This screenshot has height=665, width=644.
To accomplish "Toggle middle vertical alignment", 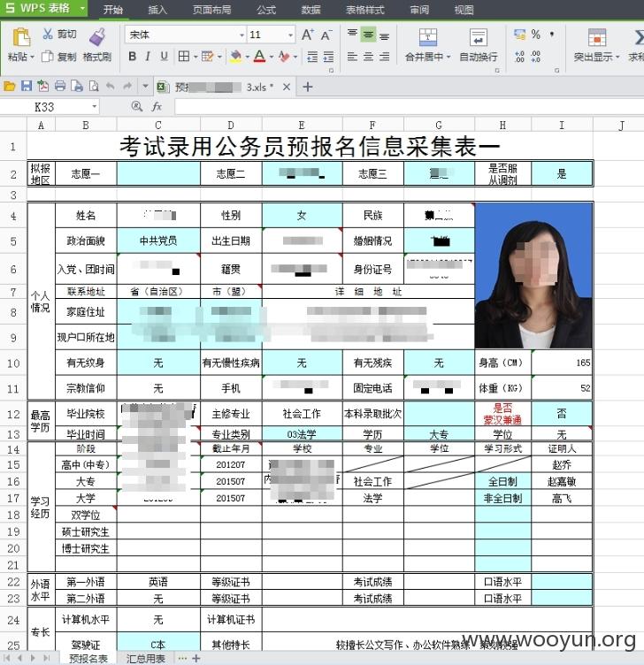I will pyautogui.click(x=368, y=34).
